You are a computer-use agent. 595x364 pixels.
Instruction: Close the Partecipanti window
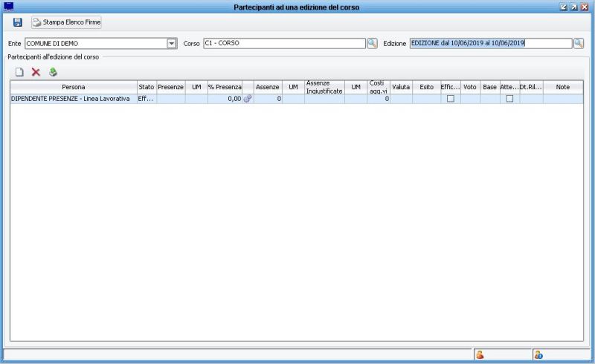tap(585, 7)
